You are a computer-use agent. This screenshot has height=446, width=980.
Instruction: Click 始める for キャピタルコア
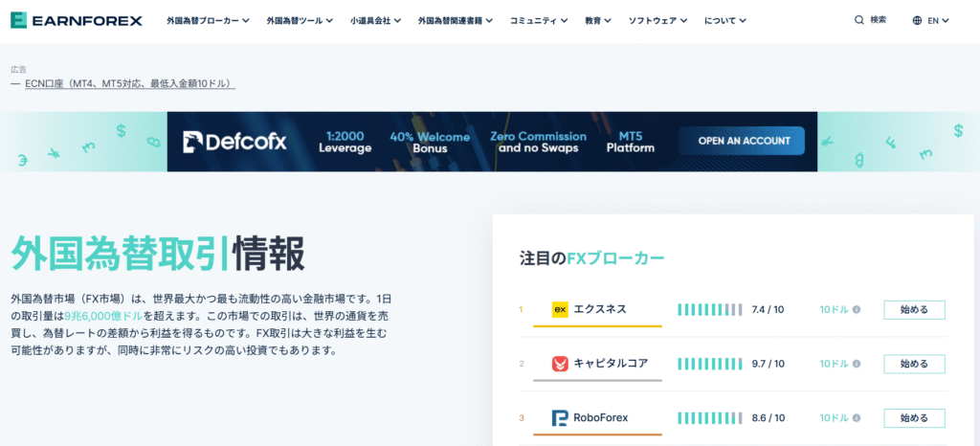(914, 365)
